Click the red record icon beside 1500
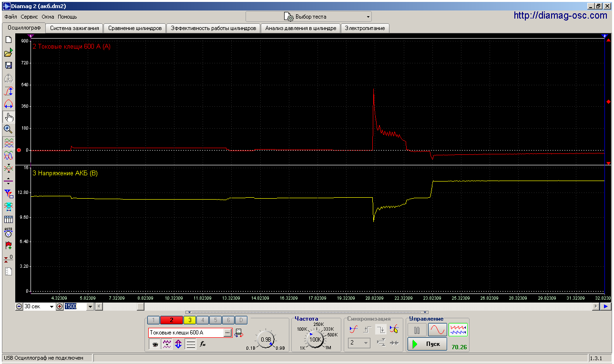Viewport: 614px width, 364px height. pyautogui.click(x=60, y=306)
